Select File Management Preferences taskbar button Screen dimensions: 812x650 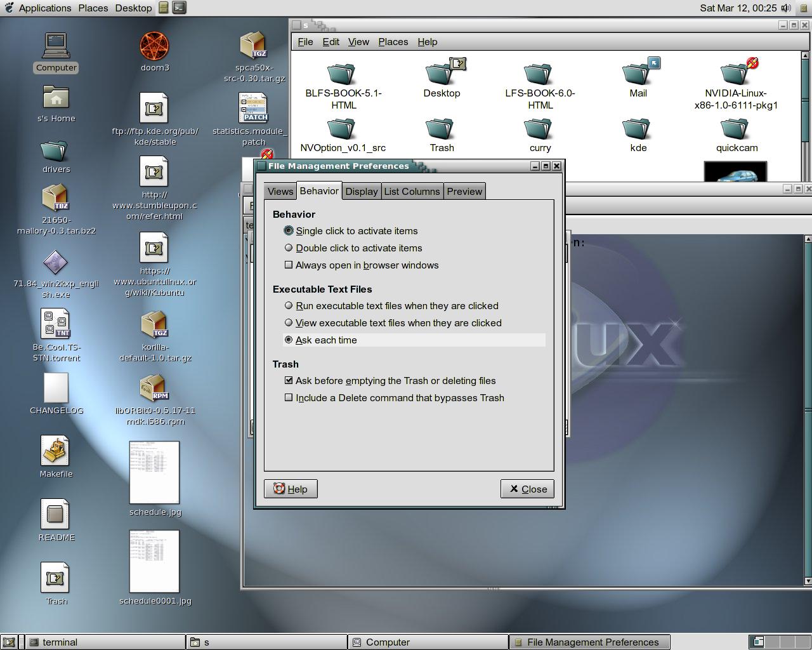[591, 642]
